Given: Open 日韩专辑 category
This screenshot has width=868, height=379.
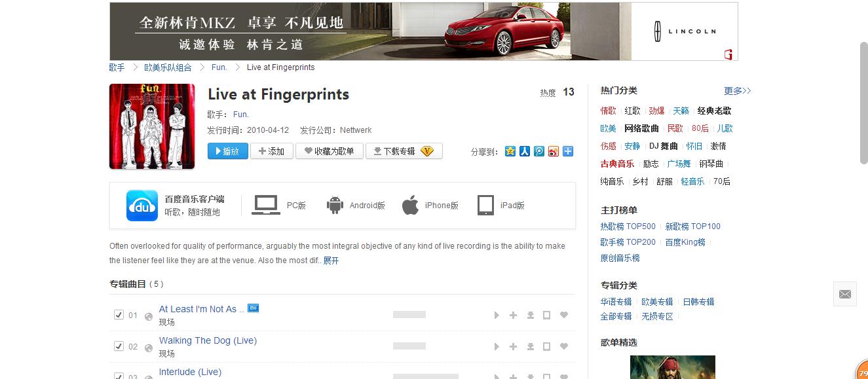Looking at the screenshot, I should click(698, 302).
